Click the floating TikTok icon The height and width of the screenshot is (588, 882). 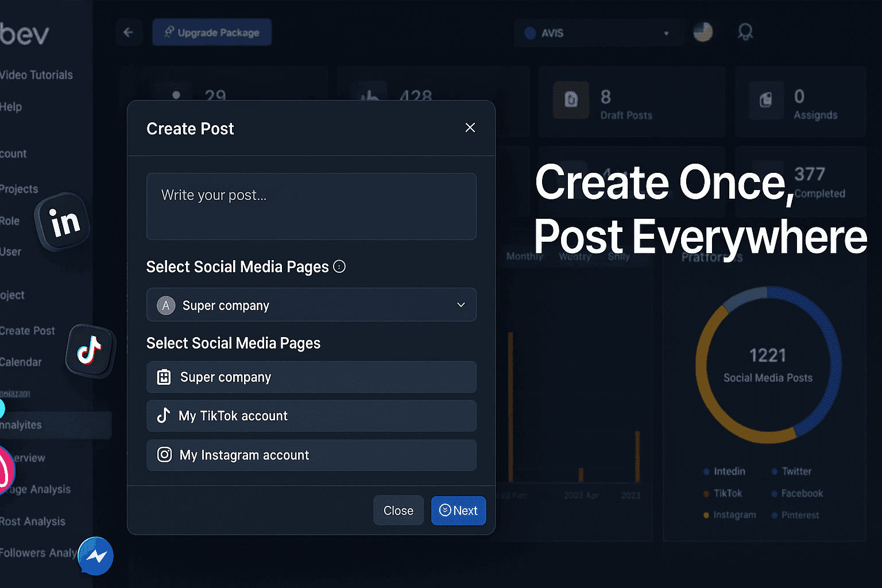90,350
